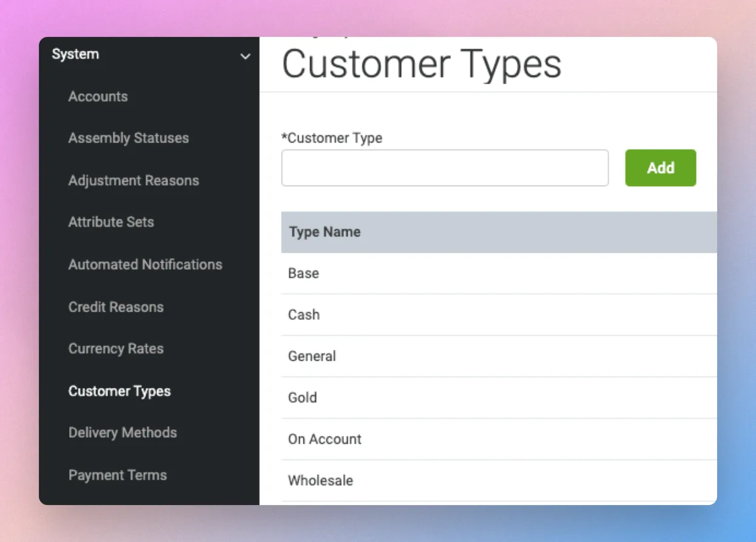Open Currency Rates settings
The height and width of the screenshot is (542, 756).
tap(116, 349)
